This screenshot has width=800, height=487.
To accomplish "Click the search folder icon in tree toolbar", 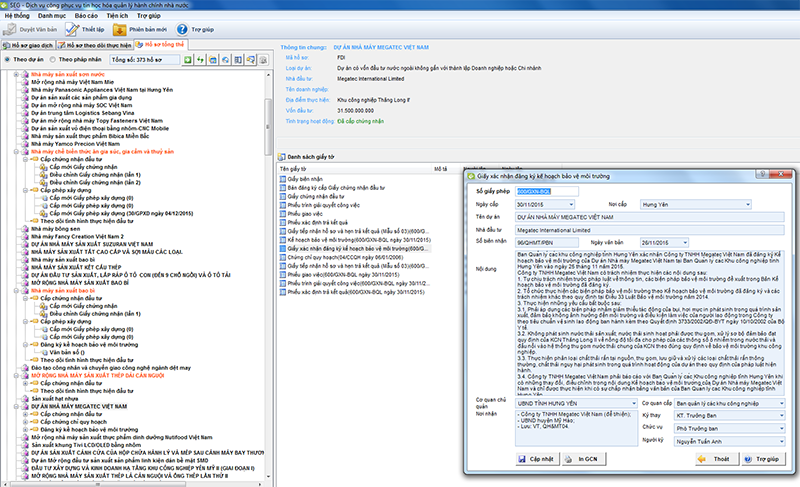I will pos(251,60).
